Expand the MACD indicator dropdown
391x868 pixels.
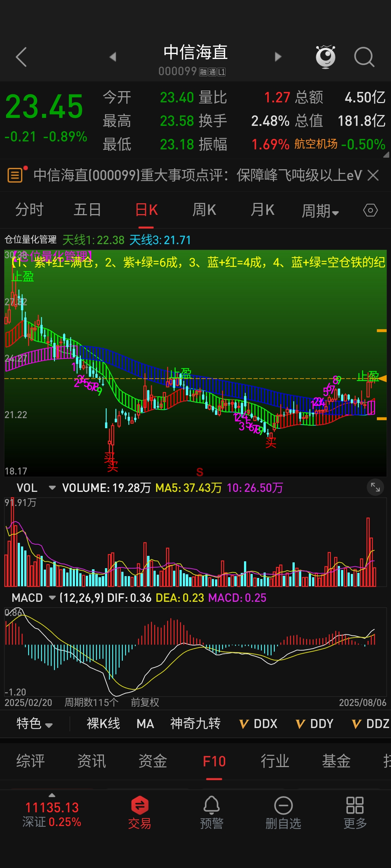(52, 598)
